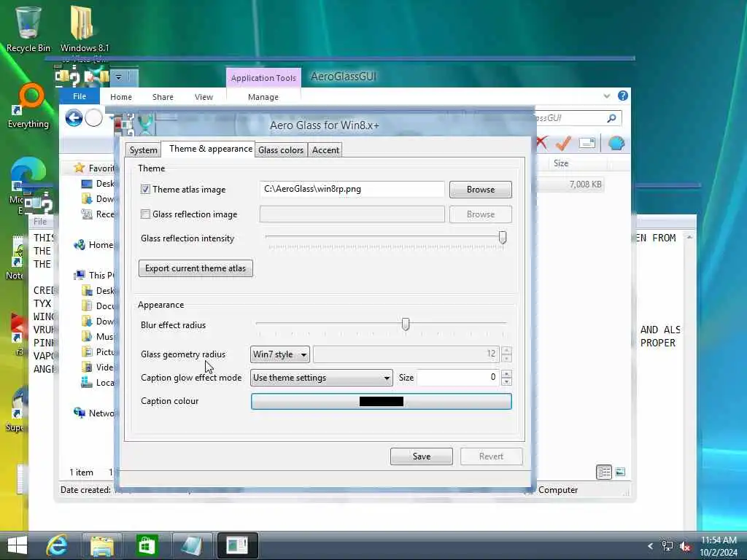Viewport: 747px width, 560px height.
Task: Increase the caption glow Size value
Action: point(506,374)
